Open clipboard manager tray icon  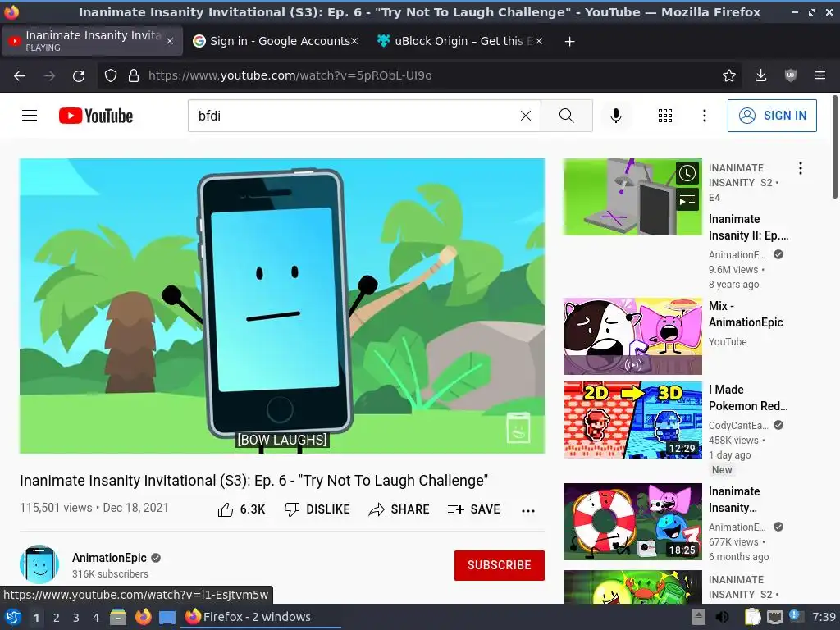pyautogui.click(x=753, y=617)
